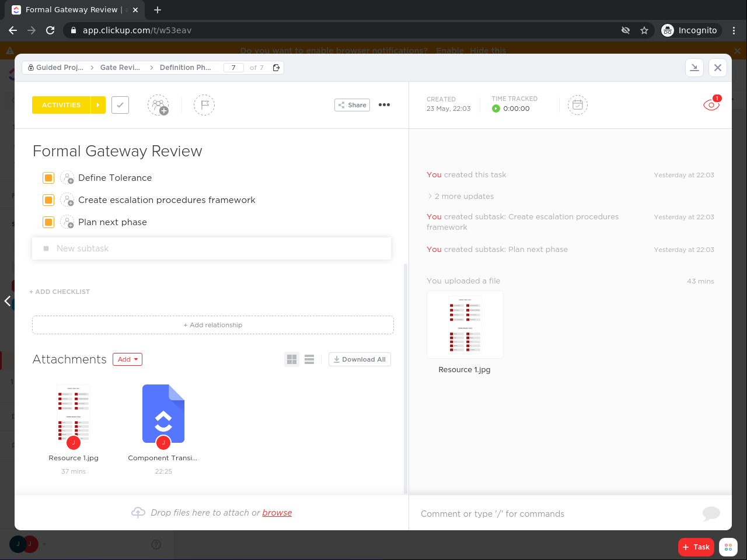The height and width of the screenshot is (560, 747).
Task: Click the site lock icon in address bar
Action: point(74,30)
